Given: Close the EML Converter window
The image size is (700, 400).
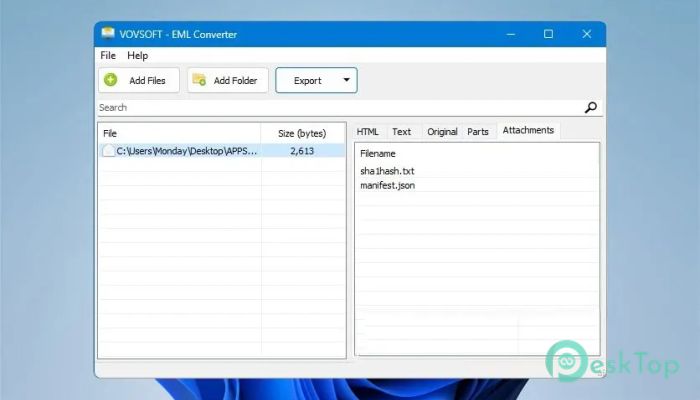Looking at the screenshot, I should click(x=587, y=34).
